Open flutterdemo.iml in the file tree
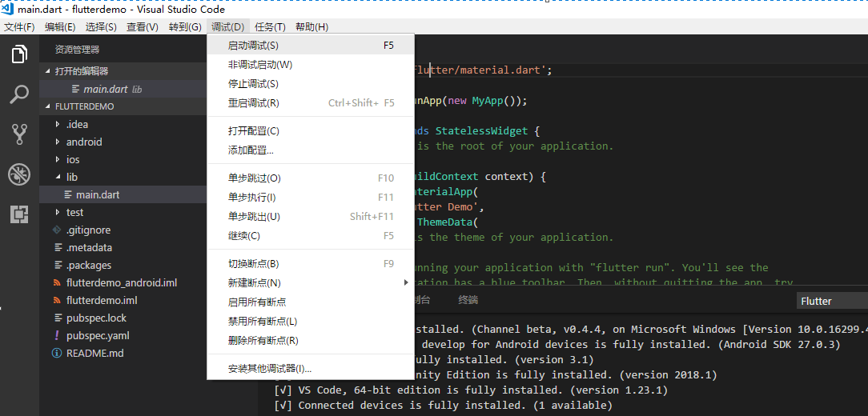The width and height of the screenshot is (868, 416). (x=123, y=300)
